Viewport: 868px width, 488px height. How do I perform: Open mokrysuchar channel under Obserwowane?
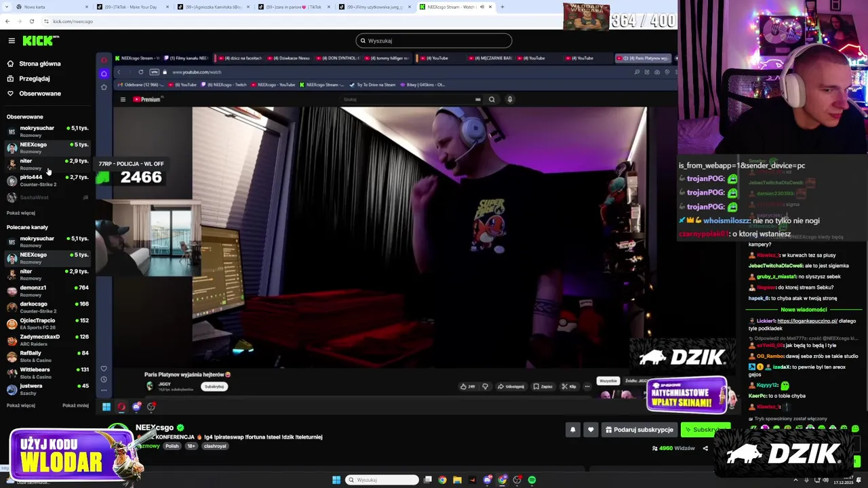tap(47, 131)
